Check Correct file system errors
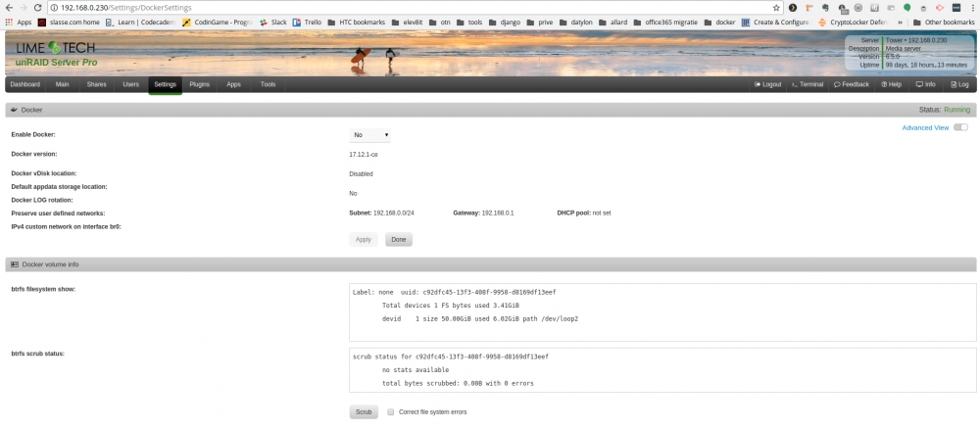980x430 pixels. tap(391, 411)
